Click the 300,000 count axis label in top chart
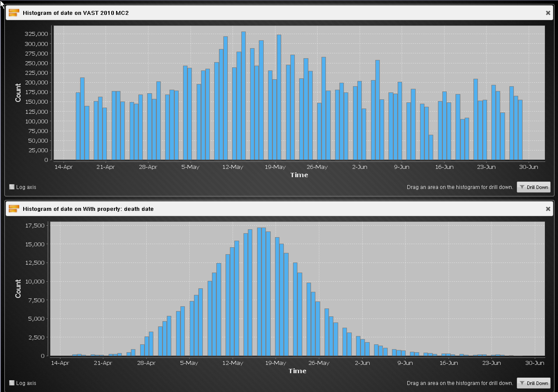Screen dimensions: 558x392 click(36, 44)
